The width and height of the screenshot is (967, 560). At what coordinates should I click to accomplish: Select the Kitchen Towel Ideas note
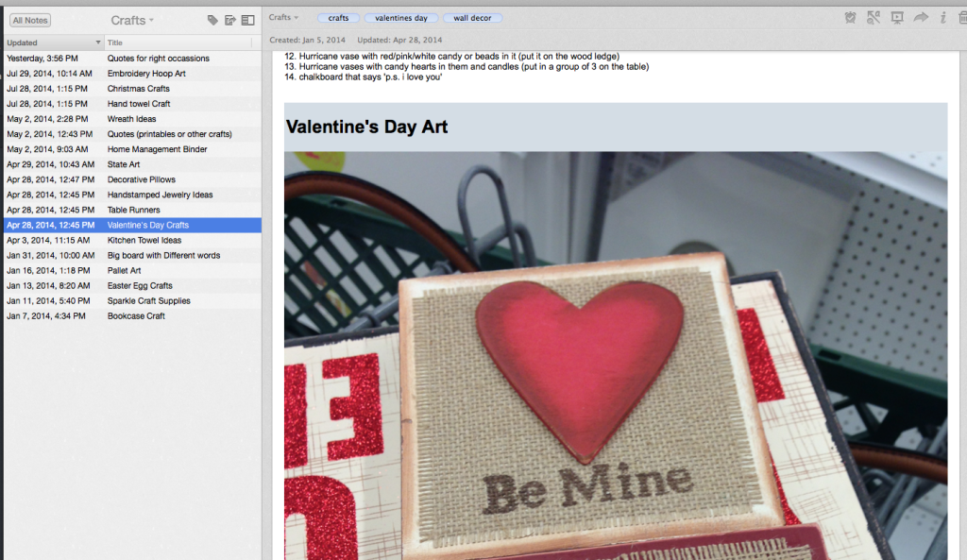pos(144,240)
